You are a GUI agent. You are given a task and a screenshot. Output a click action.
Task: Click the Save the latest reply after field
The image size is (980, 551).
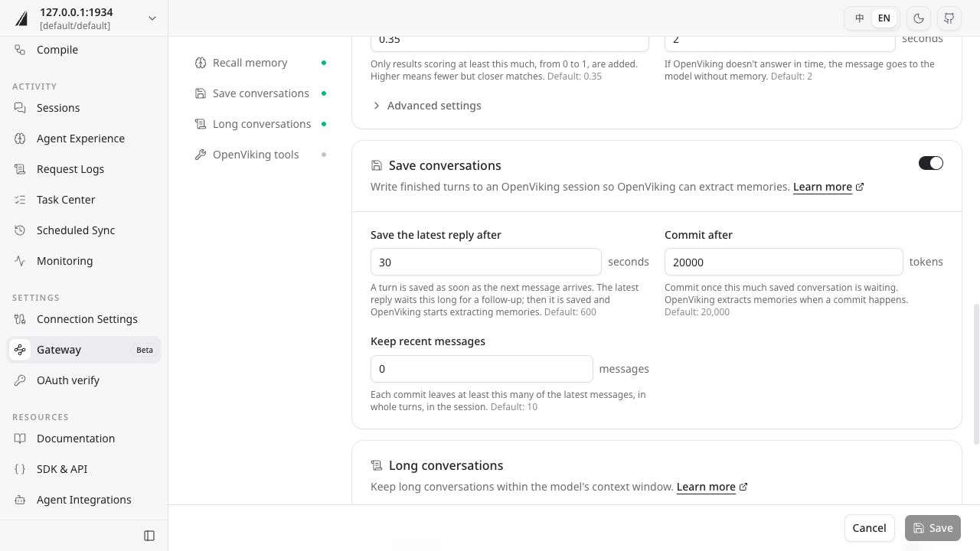click(486, 262)
